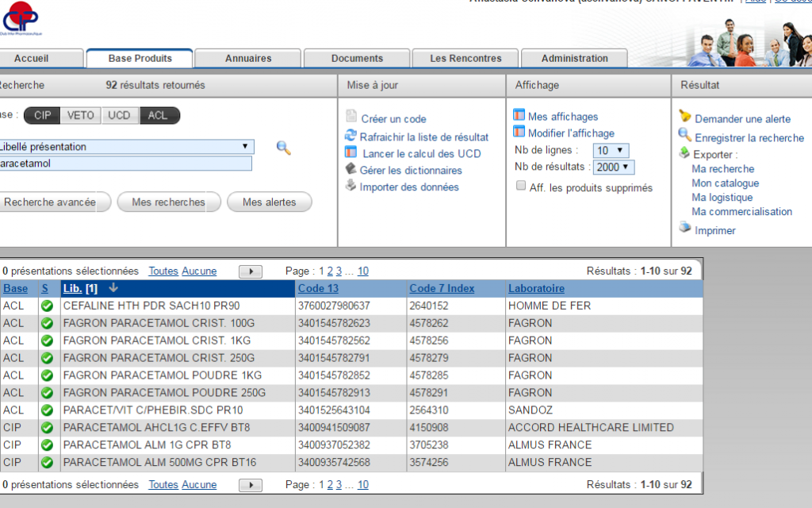Image resolution: width=812 pixels, height=508 pixels.
Task: Toggle the VETO base filter
Action: click(x=81, y=116)
